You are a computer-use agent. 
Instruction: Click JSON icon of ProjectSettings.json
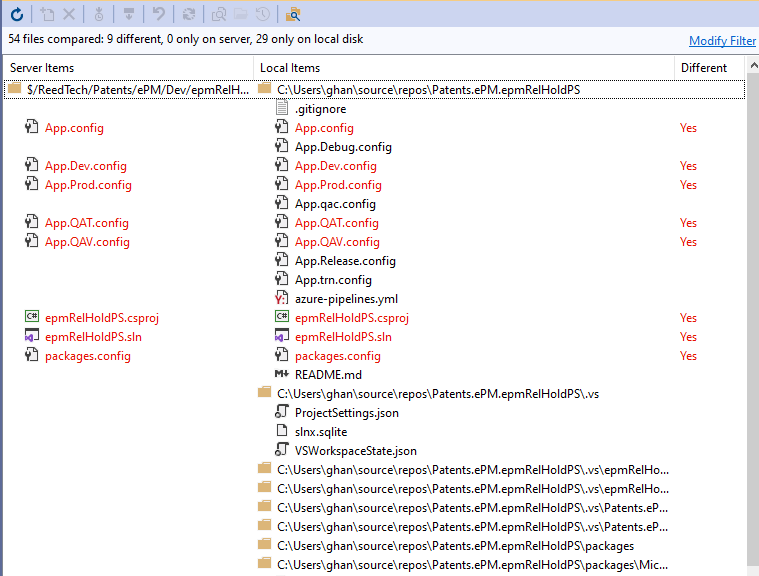coord(282,411)
